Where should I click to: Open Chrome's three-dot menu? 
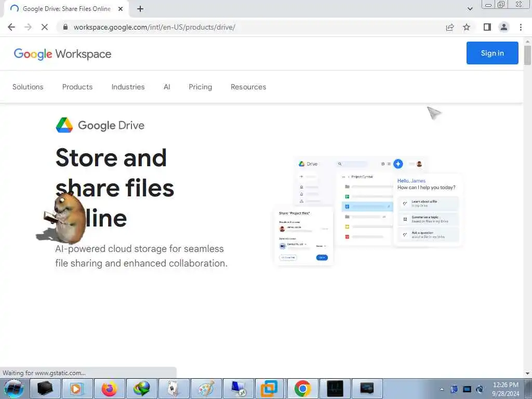pos(521,27)
